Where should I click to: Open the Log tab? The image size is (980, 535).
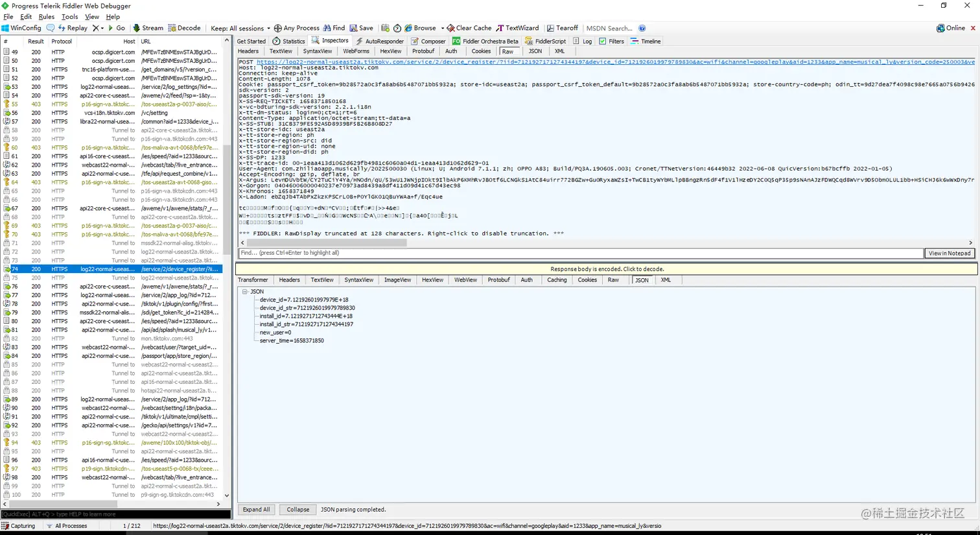[x=582, y=41]
